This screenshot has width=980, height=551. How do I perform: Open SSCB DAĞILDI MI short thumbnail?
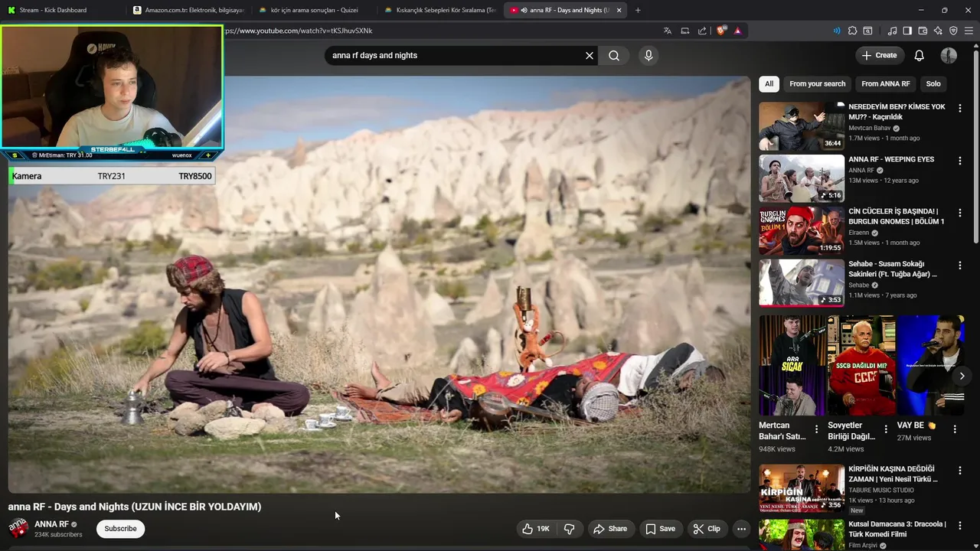click(x=861, y=365)
